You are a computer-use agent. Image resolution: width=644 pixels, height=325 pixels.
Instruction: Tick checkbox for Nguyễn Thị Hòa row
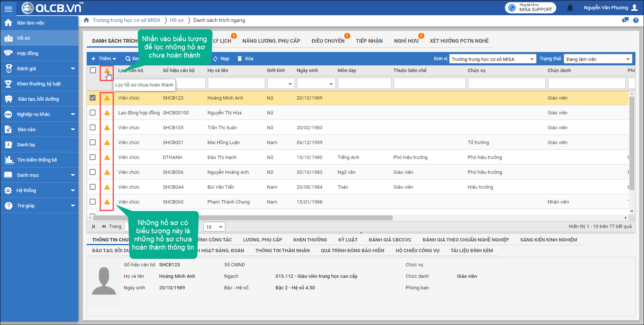pos(93,113)
